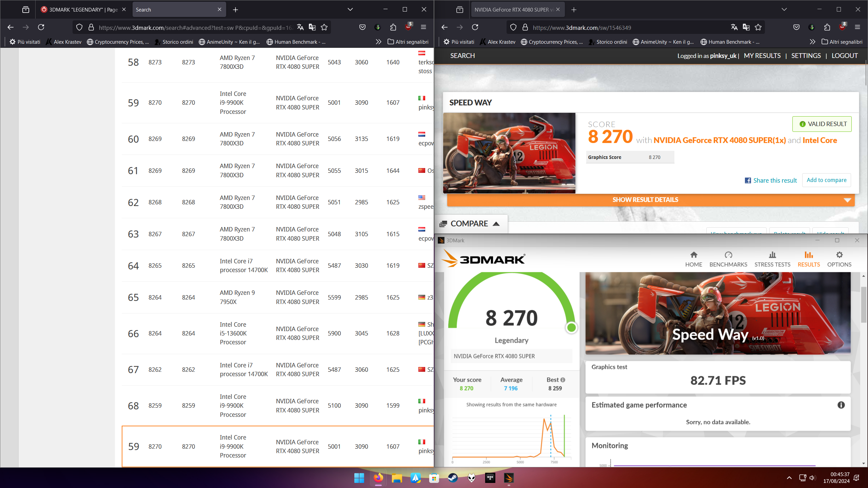Open a new tab in the right browser
This screenshot has width=868, height=488.
pos(574,10)
